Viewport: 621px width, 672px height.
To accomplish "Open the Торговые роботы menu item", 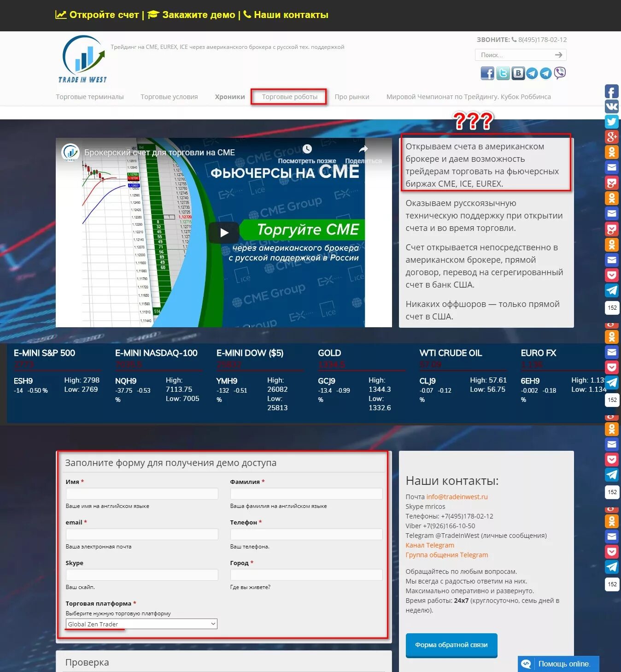I will point(290,97).
